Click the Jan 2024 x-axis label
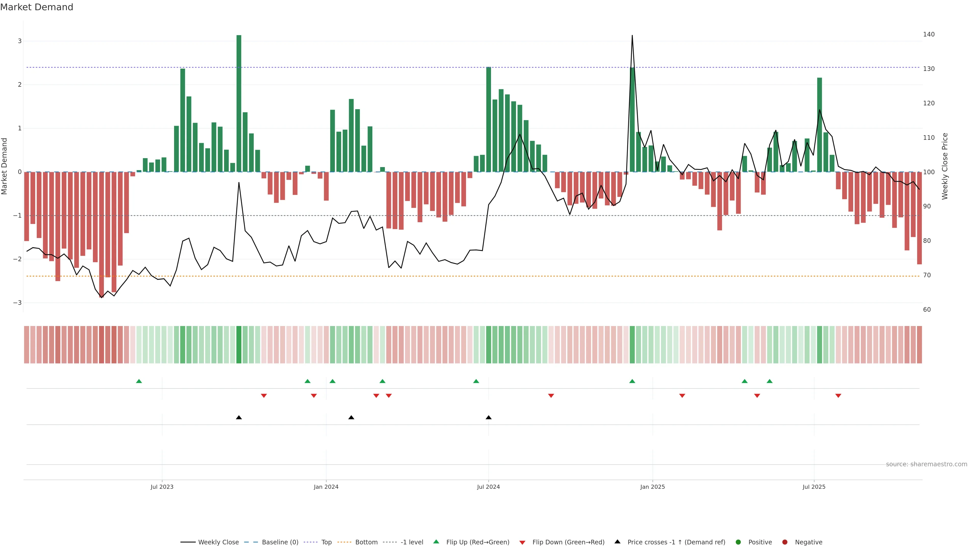The width and height of the screenshot is (980, 551). coord(326,487)
